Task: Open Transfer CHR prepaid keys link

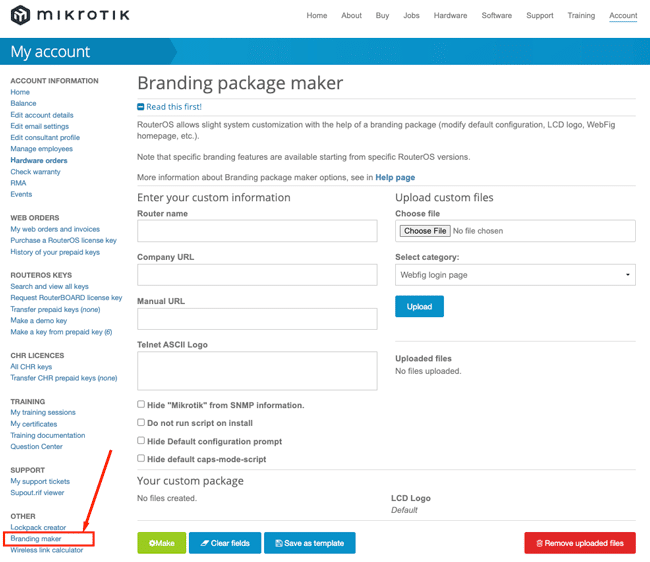Action: pyautogui.click(x=64, y=378)
